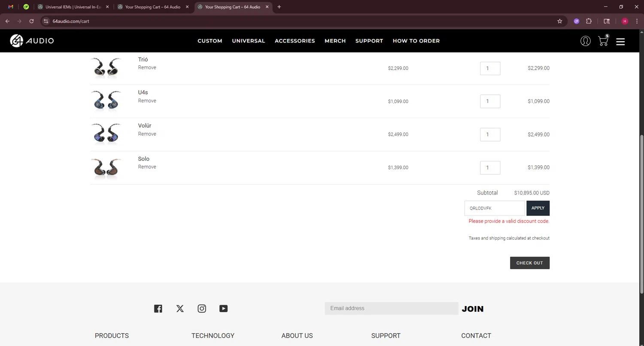
Task: Open the YouTube icon
Action: pyautogui.click(x=223, y=309)
